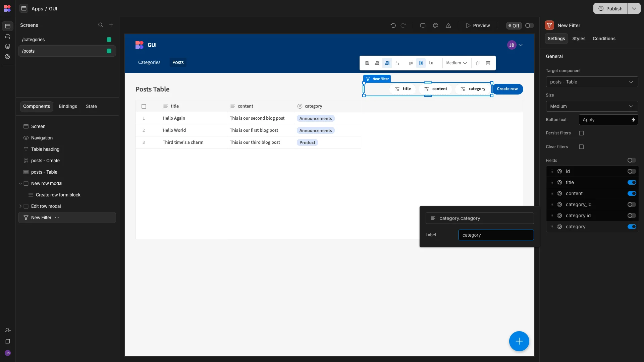Open the warnings triangle icon

click(448, 25)
